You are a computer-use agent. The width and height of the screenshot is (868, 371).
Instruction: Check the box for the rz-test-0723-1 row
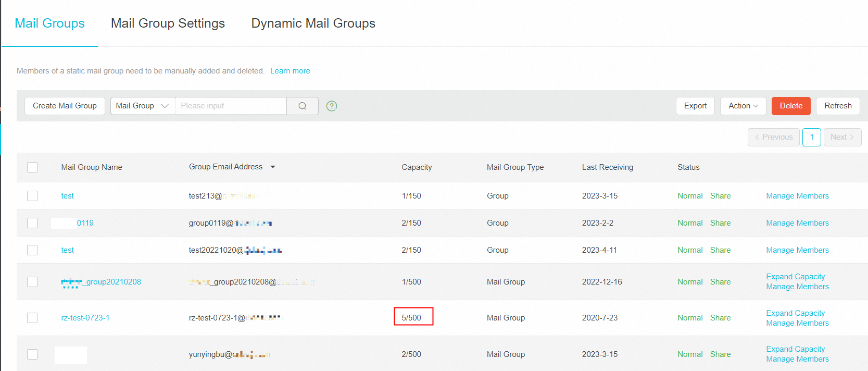point(32,318)
